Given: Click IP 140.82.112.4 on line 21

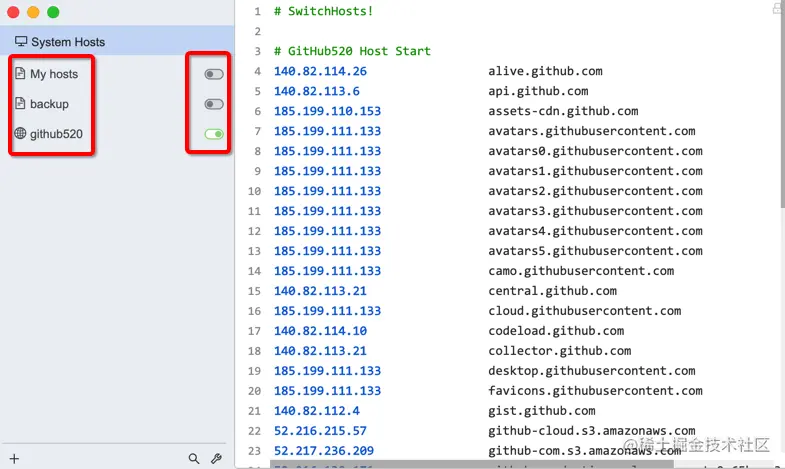Looking at the screenshot, I should coord(316,411).
